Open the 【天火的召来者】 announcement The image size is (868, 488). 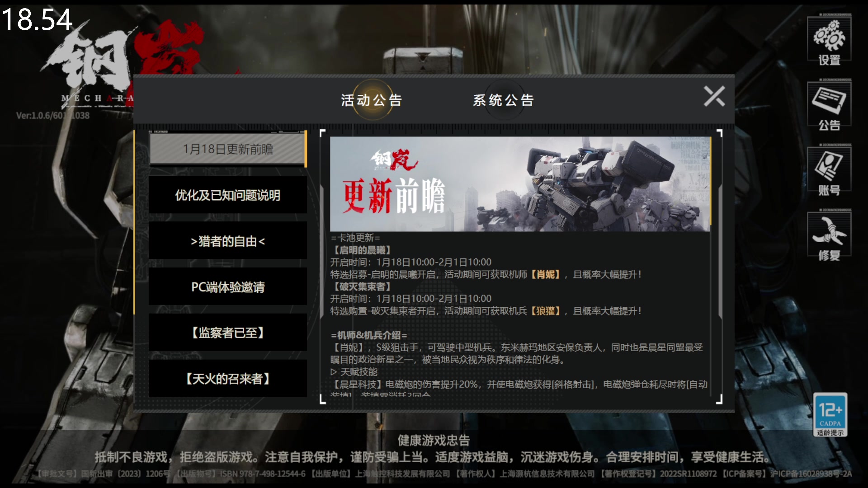228,379
